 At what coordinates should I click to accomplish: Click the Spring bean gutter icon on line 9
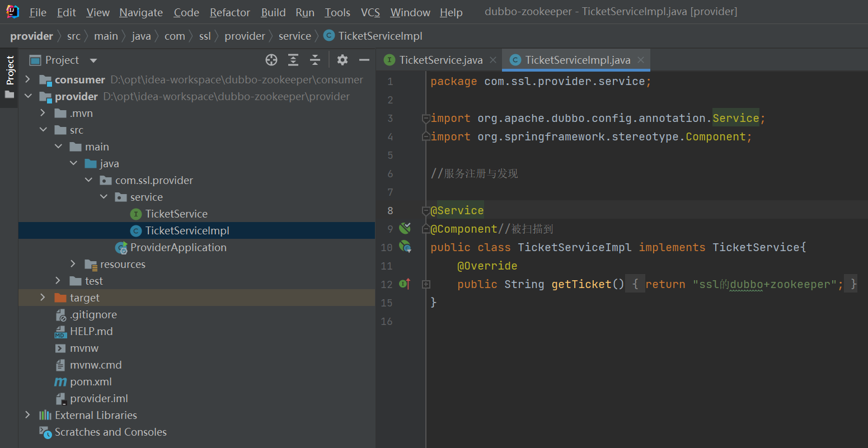coord(405,228)
